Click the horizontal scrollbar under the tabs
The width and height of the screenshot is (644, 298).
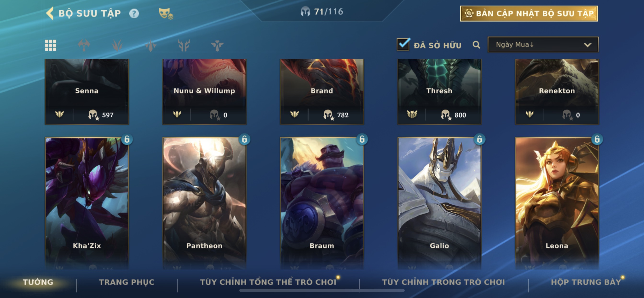pos(322,291)
